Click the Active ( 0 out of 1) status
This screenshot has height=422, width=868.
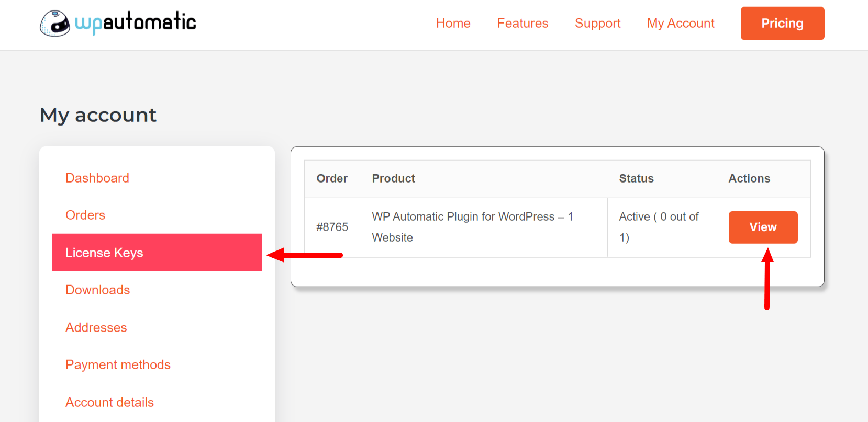(659, 227)
